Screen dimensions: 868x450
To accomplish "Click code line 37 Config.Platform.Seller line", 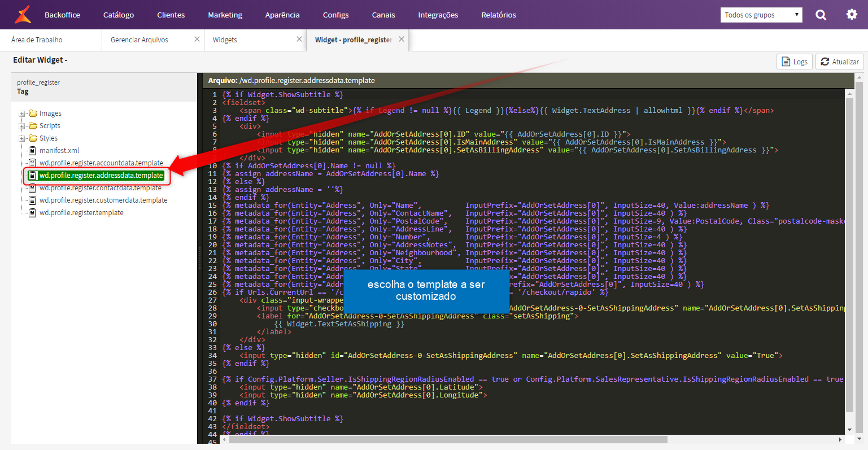I will coord(533,379).
